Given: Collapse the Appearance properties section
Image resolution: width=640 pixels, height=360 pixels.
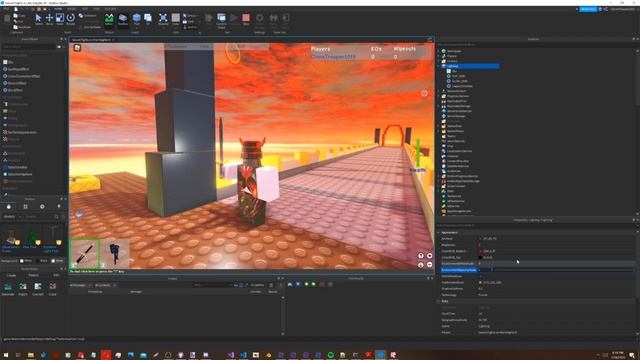Looking at the screenshot, I should (439, 232).
